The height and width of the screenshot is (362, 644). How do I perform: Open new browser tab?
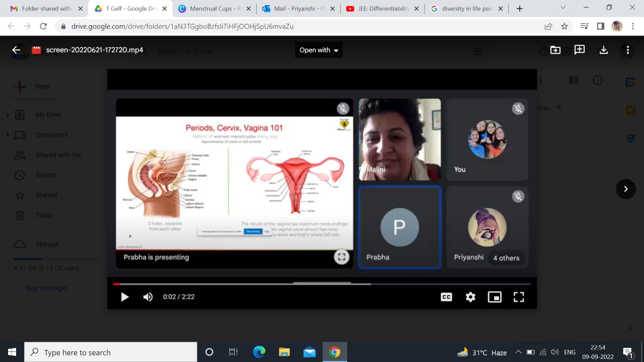[x=520, y=9]
